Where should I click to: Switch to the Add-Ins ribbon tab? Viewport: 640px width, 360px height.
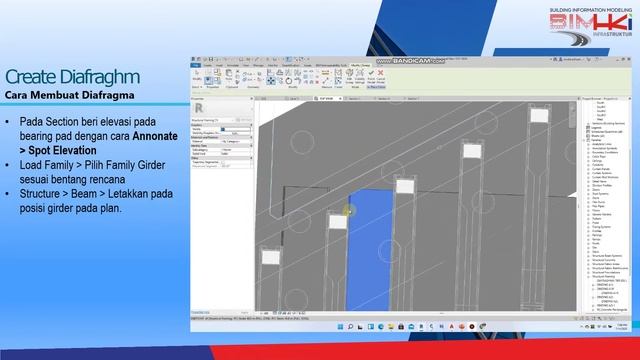coord(273,65)
